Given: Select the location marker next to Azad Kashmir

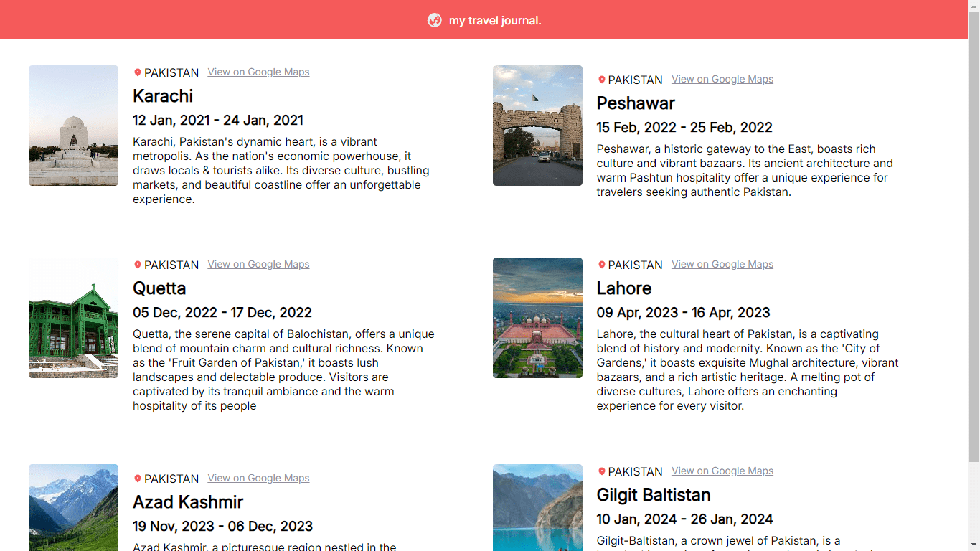Looking at the screenshot, I should [138, 478].
